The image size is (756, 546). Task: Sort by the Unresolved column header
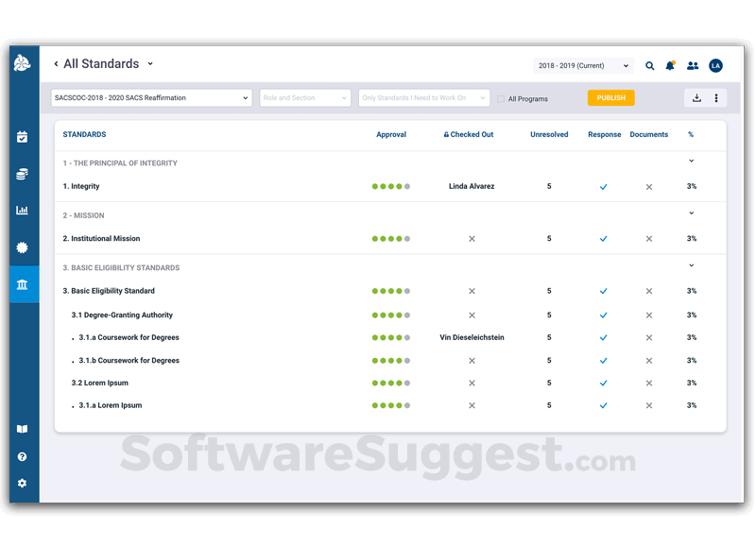coord(549,135)
